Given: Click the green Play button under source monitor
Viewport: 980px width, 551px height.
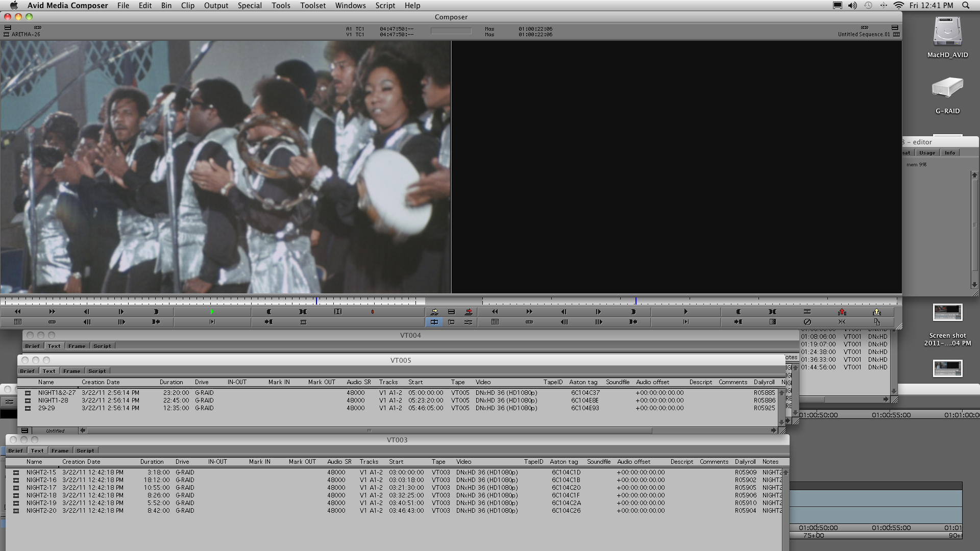Looking at the screenshot, I should 212,312.
